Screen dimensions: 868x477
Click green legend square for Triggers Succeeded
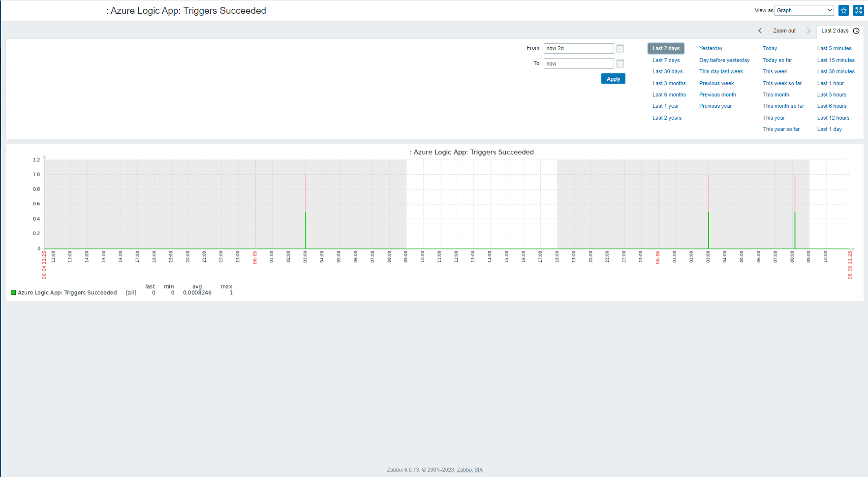13,292
